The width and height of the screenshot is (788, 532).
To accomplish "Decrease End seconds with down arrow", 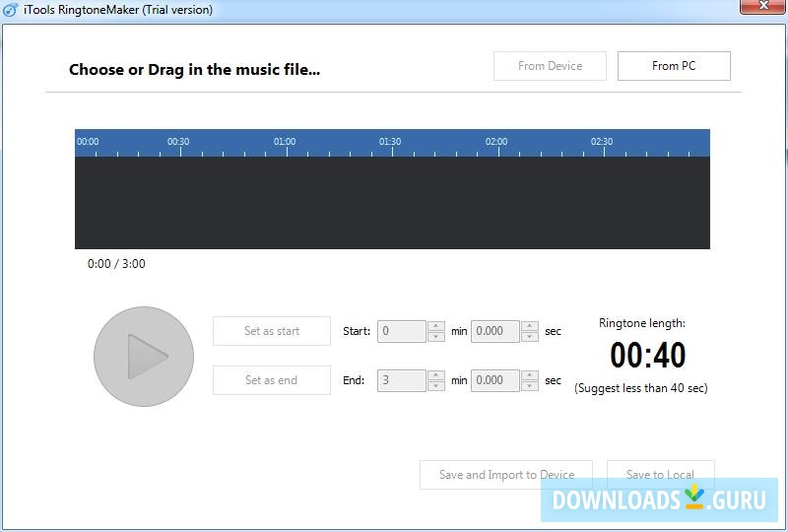I will click(530, 386).
